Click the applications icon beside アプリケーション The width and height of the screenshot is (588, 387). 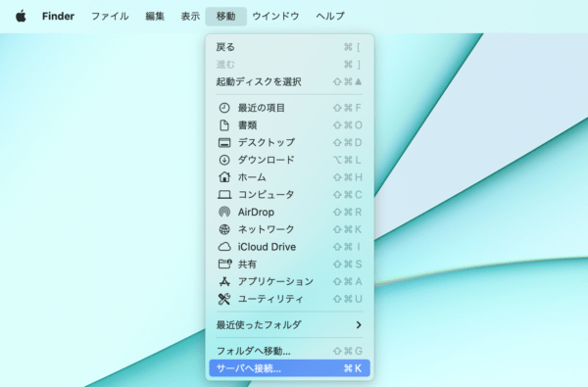224,281
